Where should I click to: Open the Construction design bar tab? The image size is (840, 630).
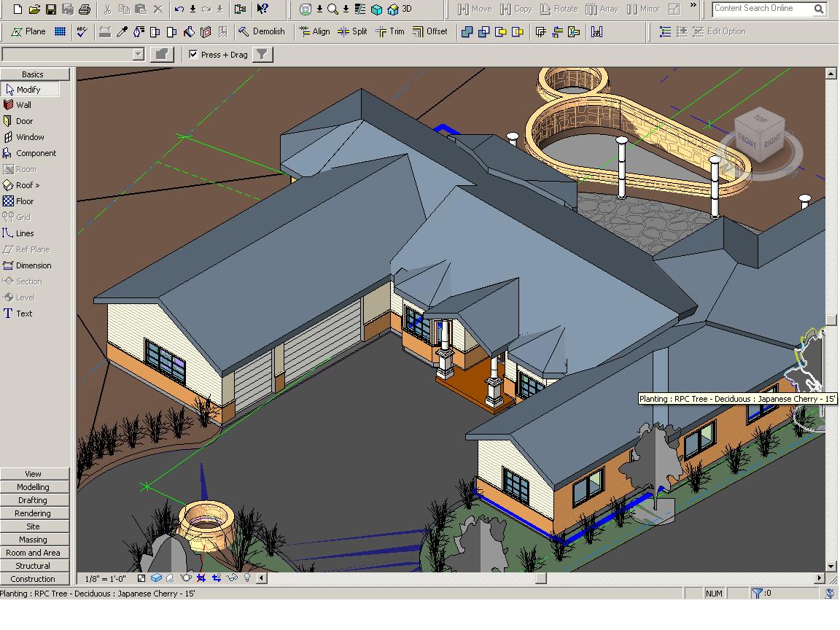35,578
